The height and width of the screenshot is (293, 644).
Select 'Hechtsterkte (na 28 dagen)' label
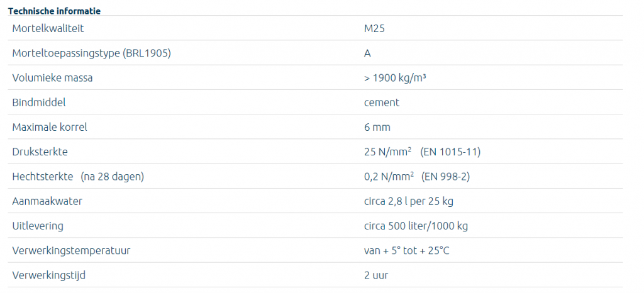pyautogui.click(x=78, y=177)
